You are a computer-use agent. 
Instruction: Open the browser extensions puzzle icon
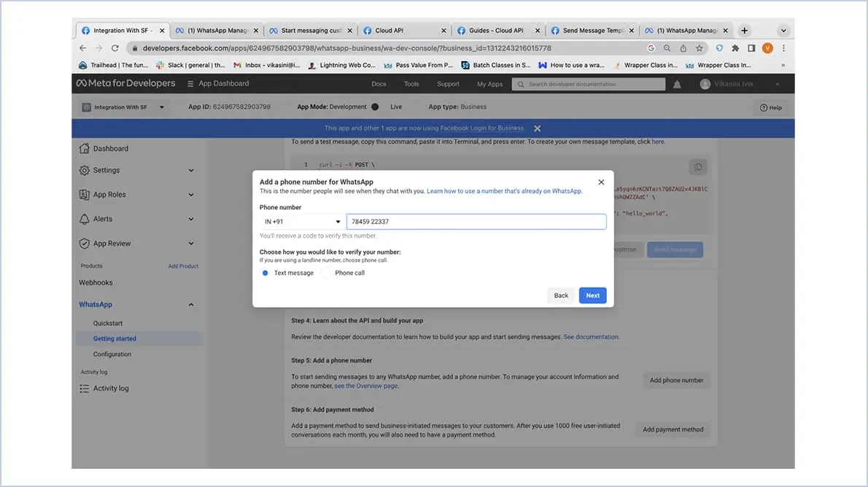(x=735, y=48)
